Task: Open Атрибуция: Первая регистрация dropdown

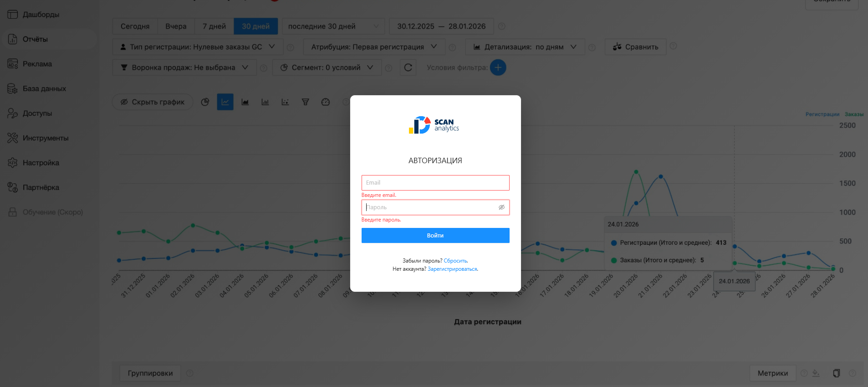Action: (374, 47)
